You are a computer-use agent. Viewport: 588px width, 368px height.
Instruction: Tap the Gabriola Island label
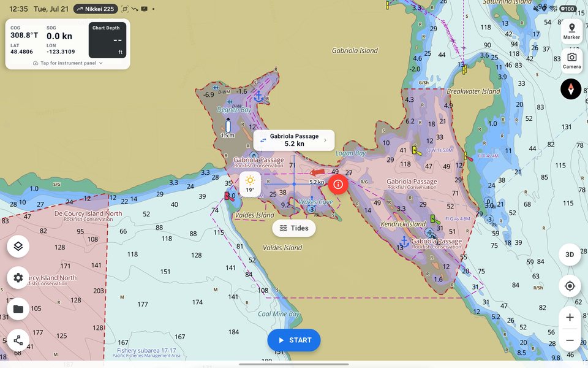(355, 50)
